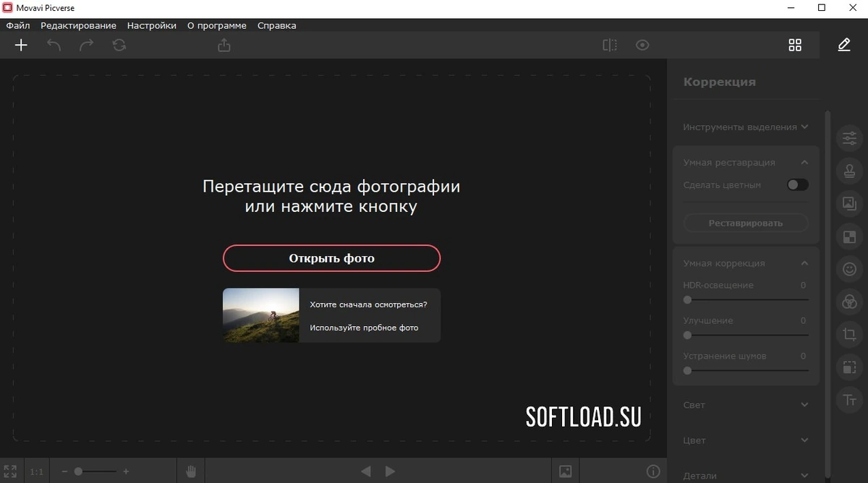Export the photo with share icon

pyautogui.click(x=224, y=45)
